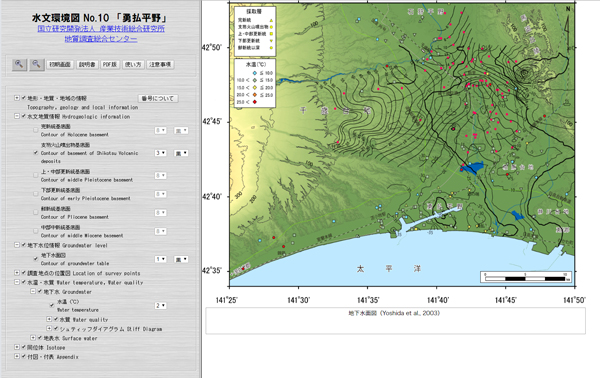This screenshot has height=378, width=600.
Task: Expand the Topography, geology and local information node
Action: pyautogui.click(x=17, y=98)
